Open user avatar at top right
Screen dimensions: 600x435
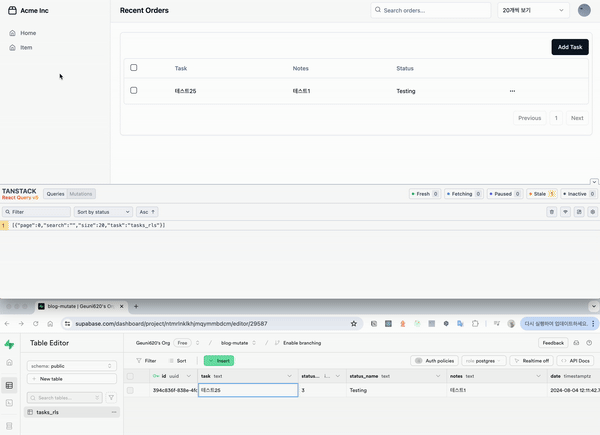(584, 10)
